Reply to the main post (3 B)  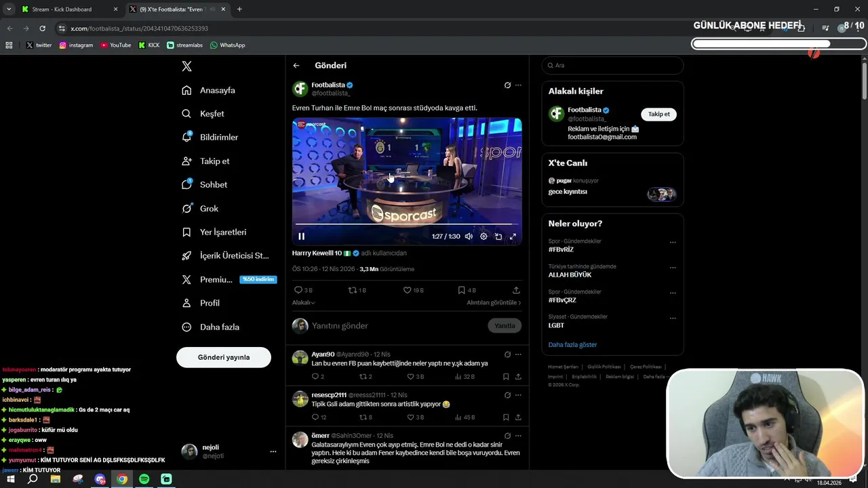click(303, 290)
